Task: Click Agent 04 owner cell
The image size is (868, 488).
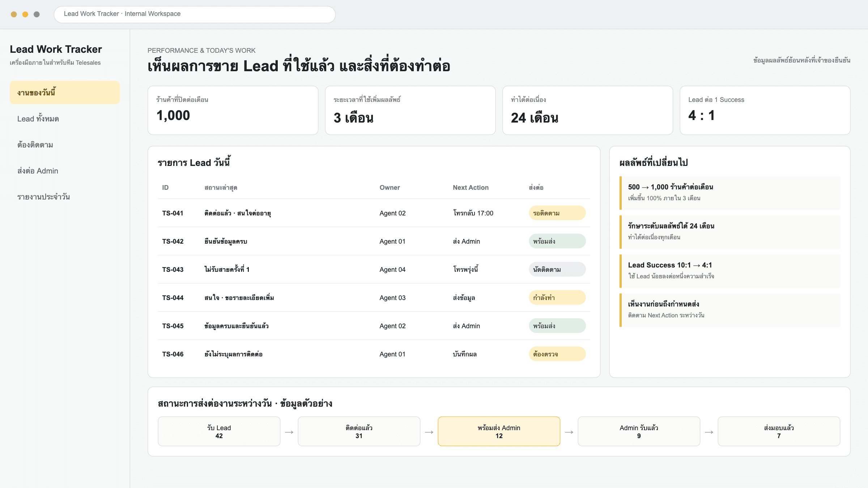Action: click(392, 270)
